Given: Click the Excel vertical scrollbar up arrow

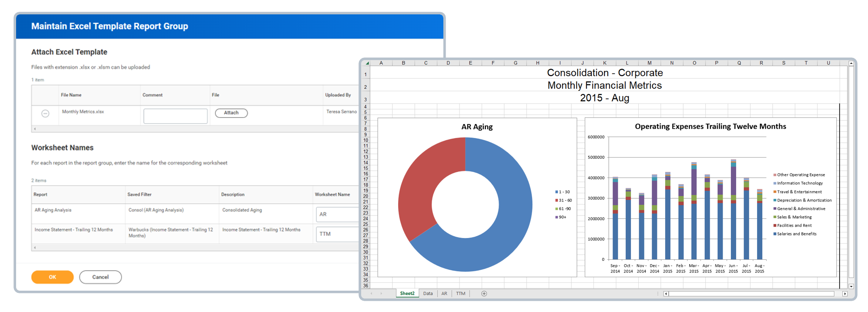Looking at the screenshot, I should click(851, 64).
